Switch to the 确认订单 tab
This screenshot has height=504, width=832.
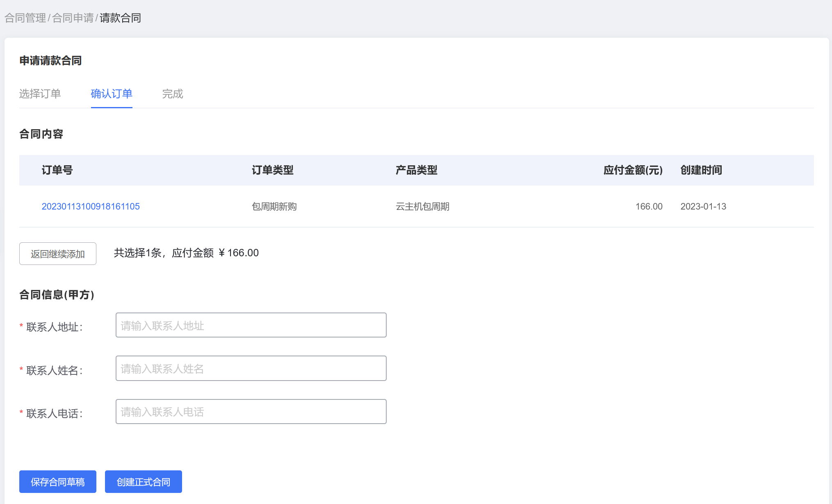pos(112,94)
